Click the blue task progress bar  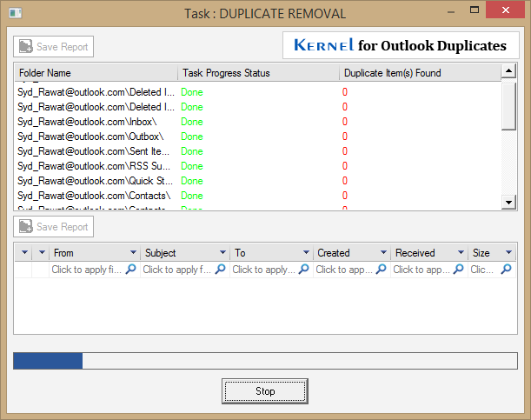click(266, 361)
